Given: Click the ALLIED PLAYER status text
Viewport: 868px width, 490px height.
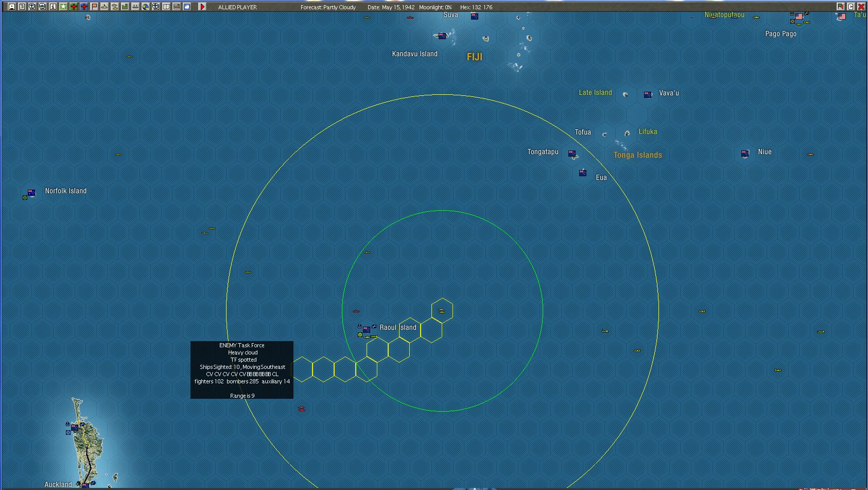Looking at the screenshot, I should 237,7.
